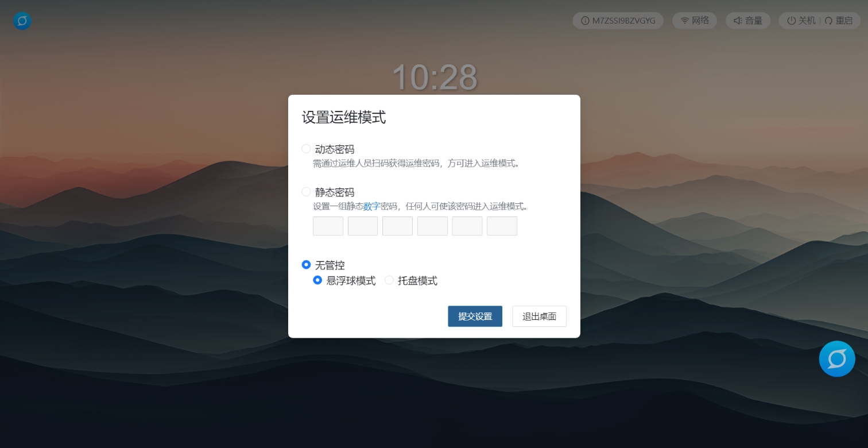Choose 悬浮球模式 radio button
Screen dimensions: 868x448
(317, 280)
